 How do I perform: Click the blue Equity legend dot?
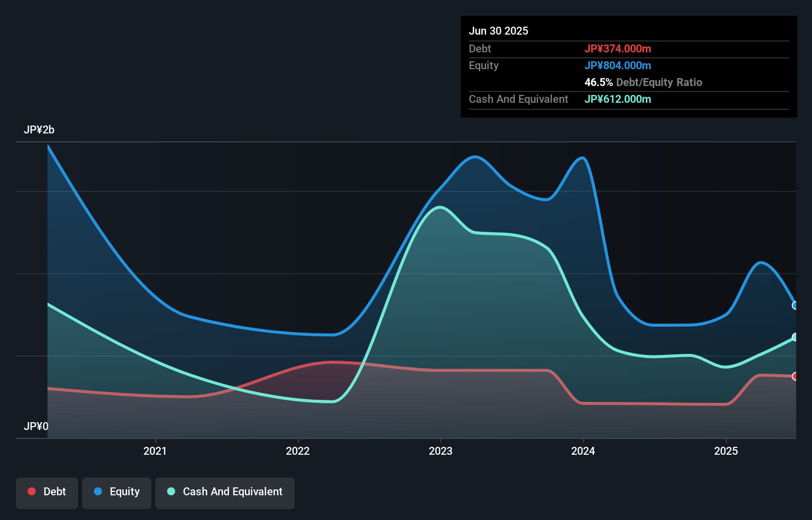tap(98, 491)
